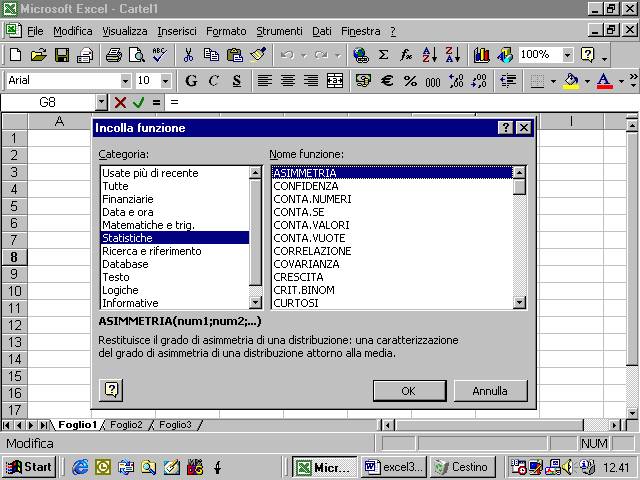Apply the thousands separator 000 icon
The height and width of the screenshot is (480, 640).
coord(433,81)
